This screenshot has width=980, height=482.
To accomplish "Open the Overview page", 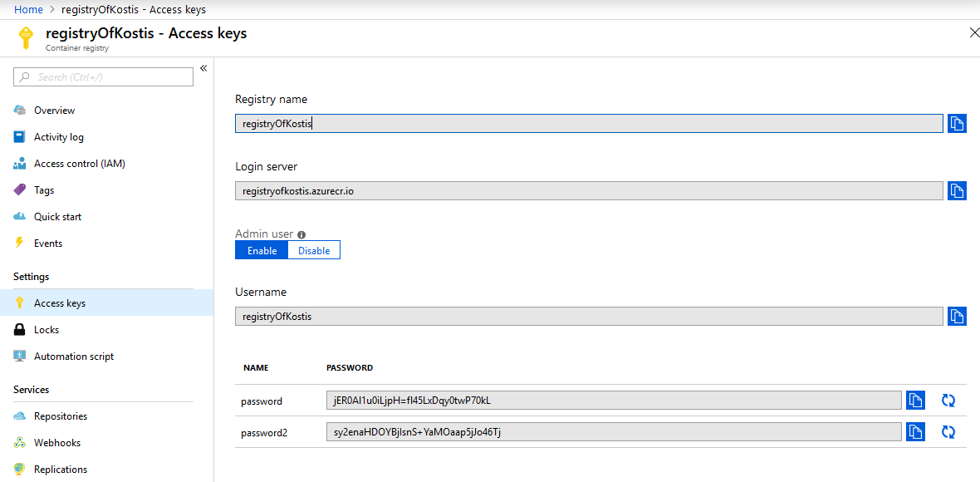I will [x=54, y=111].
